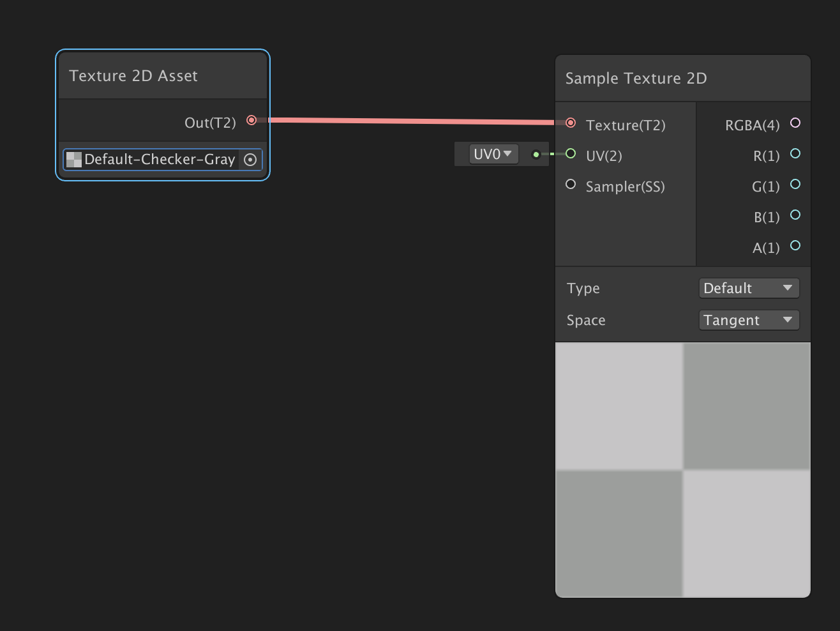The width and height of the screenshot is (840, 631).
Task: Click the Texture(T2) input port
Action: pyautogui.click(x=571, y=123)
